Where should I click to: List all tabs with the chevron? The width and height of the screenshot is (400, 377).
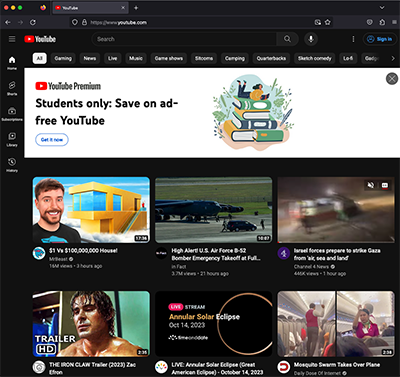(x=382, y=8)
